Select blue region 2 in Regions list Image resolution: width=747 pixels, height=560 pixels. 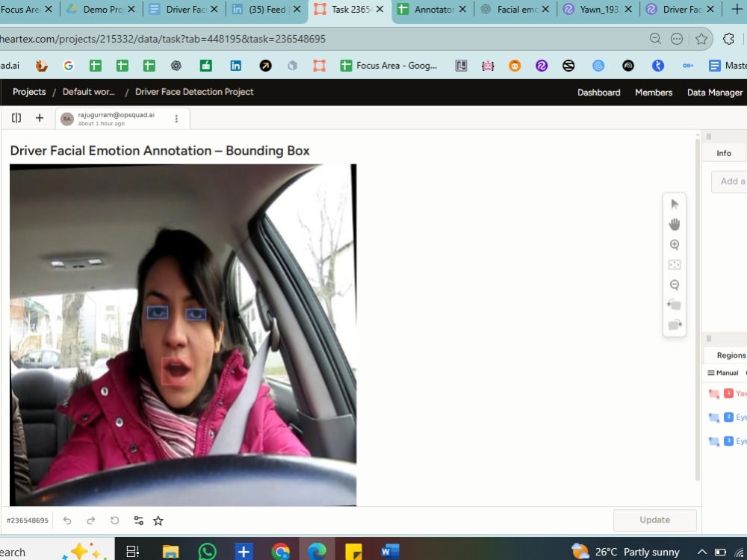tap(728, 417)
